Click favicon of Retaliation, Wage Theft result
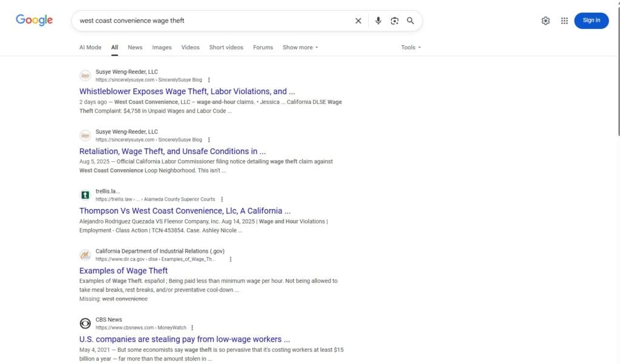The height and width of the screenshot is (364, 620). (x=85, y=135)
